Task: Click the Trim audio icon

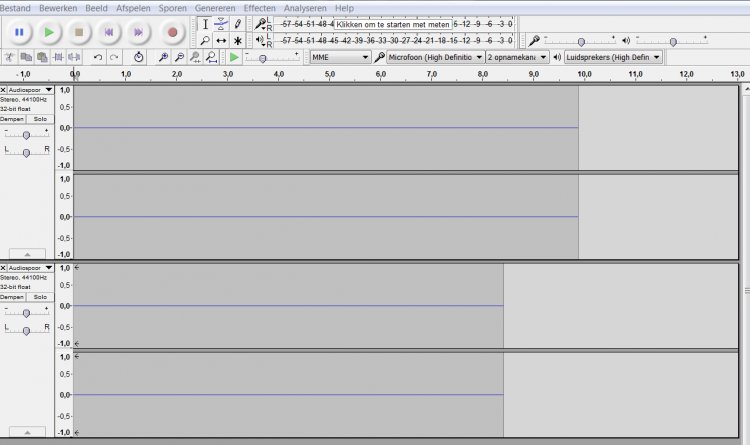Action: [x=58, y=57]
